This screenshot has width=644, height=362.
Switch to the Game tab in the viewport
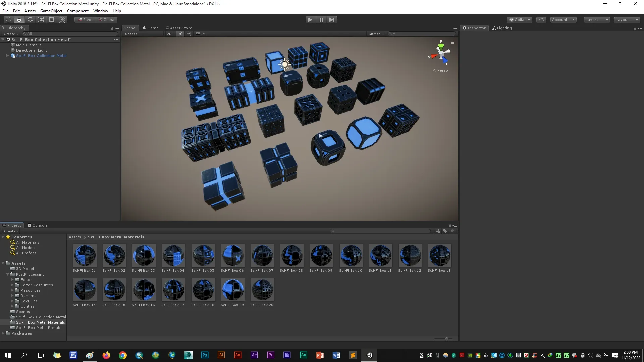point(152,28)
